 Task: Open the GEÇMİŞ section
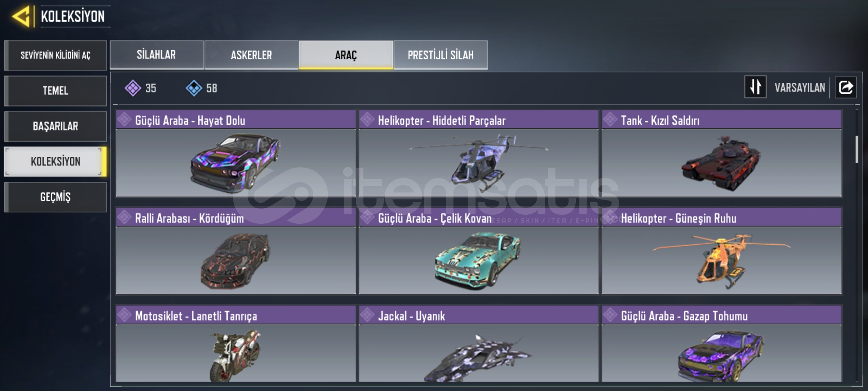55,197
